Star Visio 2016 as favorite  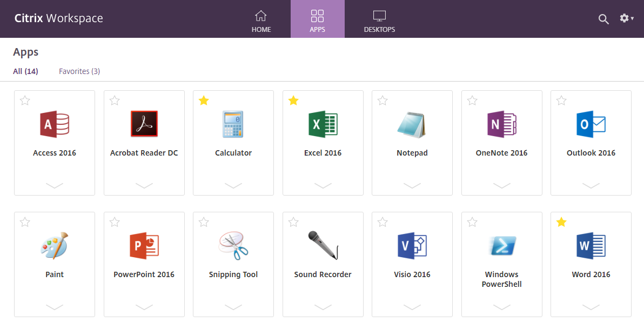383,222
